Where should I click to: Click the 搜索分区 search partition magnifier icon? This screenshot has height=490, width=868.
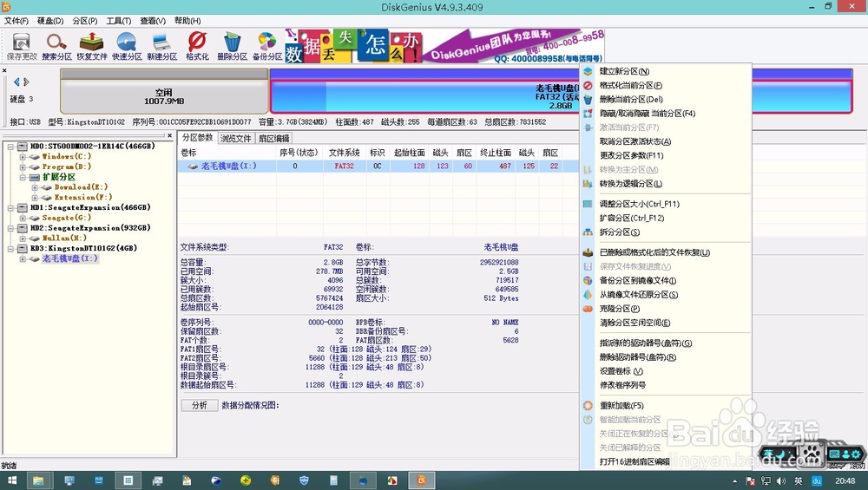(x=56, y=46)
